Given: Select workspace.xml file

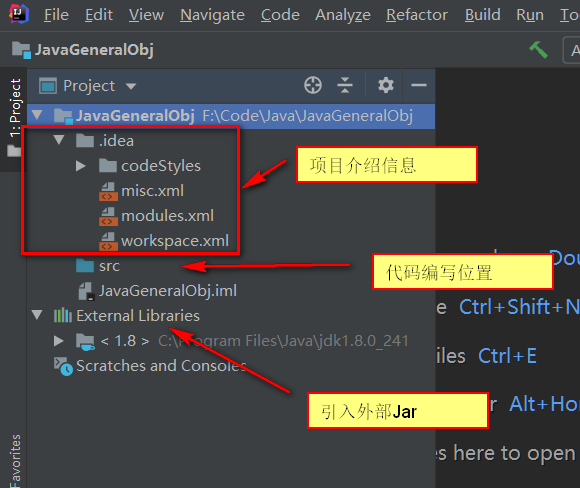Looking at the screenshot, I should click(x=175, y=241).
